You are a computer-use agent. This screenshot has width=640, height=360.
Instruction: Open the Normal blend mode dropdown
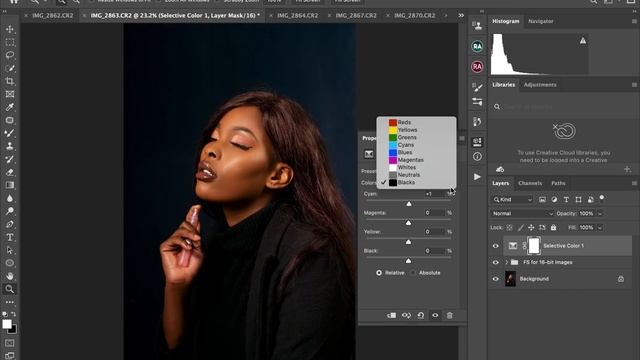(x=522, y=213)
